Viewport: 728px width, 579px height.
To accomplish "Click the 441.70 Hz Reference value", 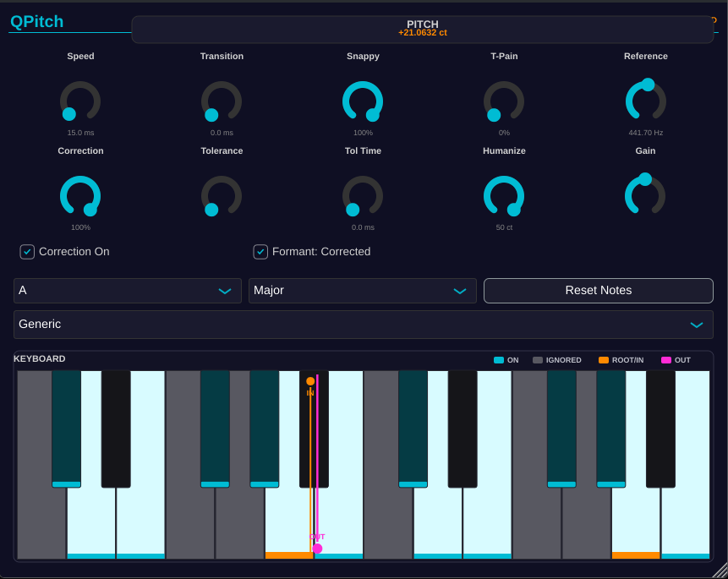I will pos(645,133).
